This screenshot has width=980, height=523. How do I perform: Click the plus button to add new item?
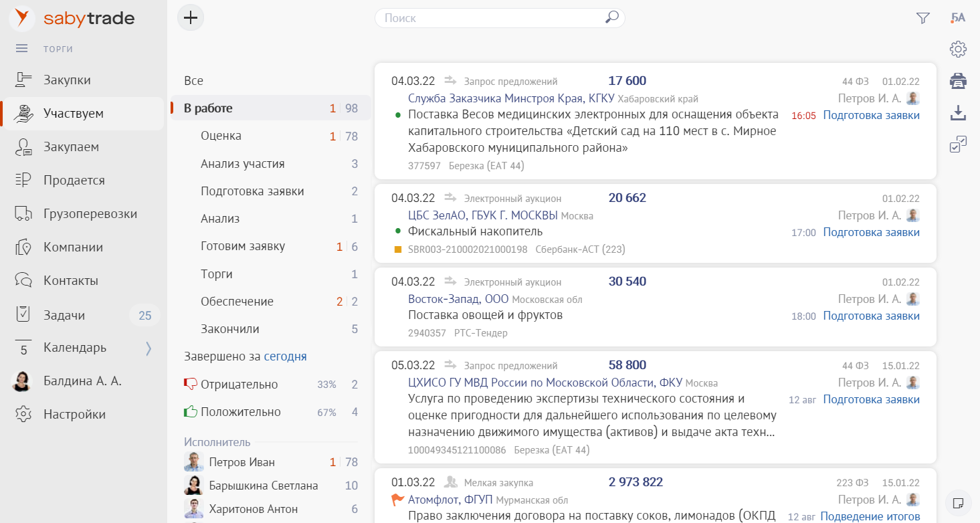pyautogui.click(x=191, y=18)
